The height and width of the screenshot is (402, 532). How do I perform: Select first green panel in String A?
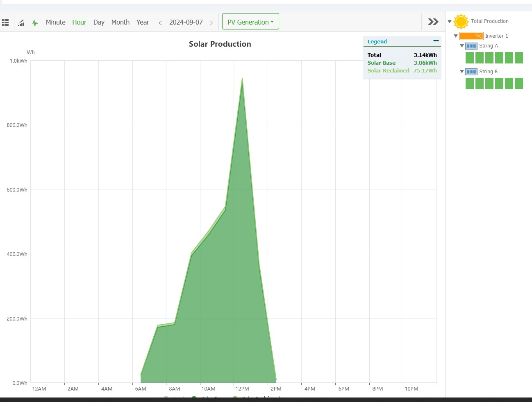(x=470, y=58)
